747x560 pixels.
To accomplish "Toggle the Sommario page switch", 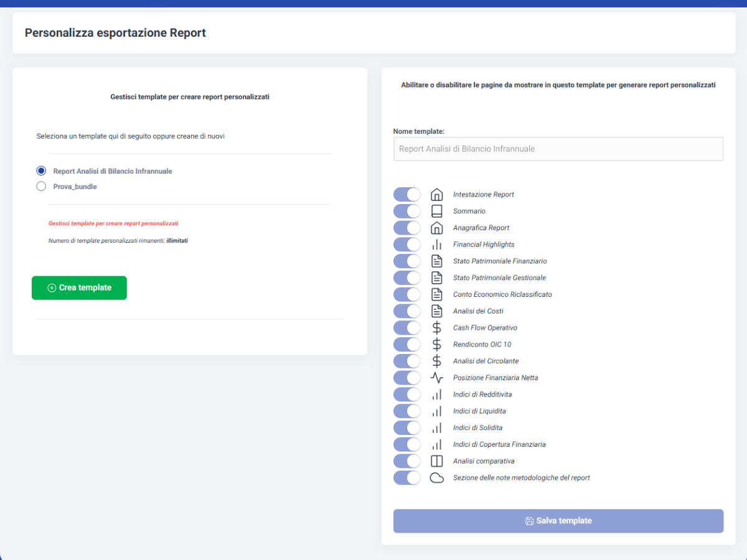I will tap(407, 211).
